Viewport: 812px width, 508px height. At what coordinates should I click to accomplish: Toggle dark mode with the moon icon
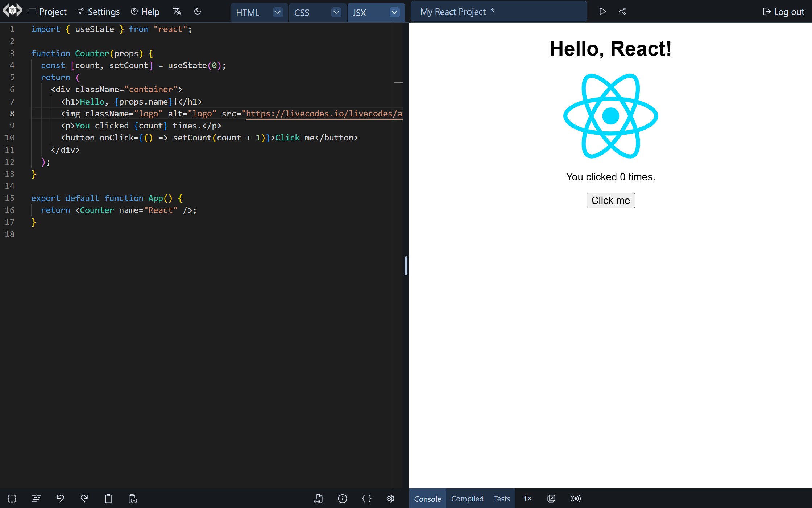coord(198,11)
